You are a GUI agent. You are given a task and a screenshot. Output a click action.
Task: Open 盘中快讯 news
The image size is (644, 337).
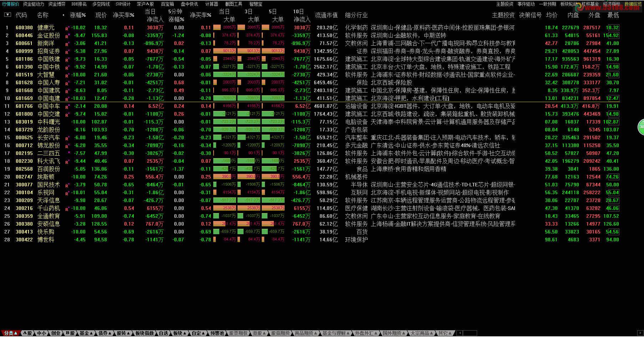[x=189, y=4]
